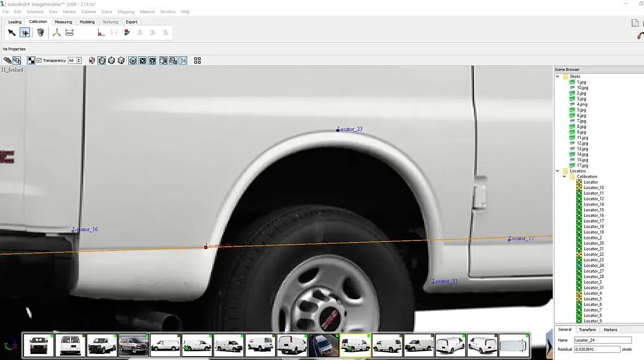
Task: Select the right-angle constraint tool
Action: pyautogui.click(x=100, y=32)
